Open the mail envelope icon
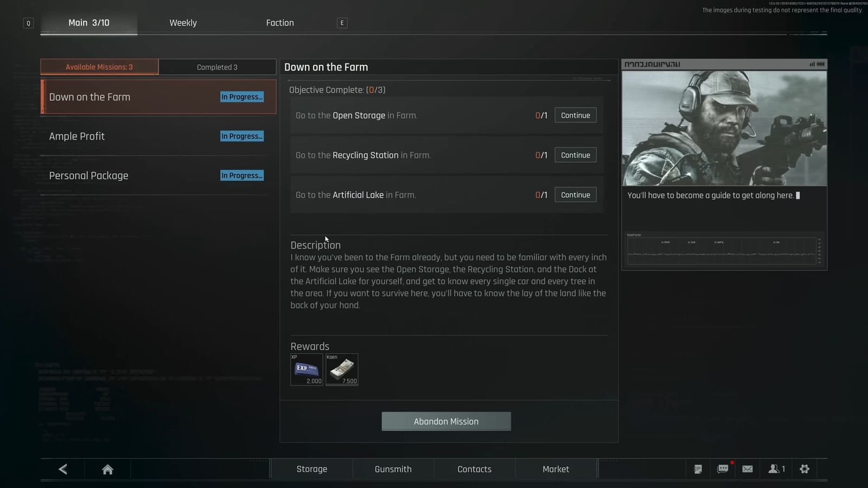The width and height of the screenshot is (868, 488). [748, 469]
